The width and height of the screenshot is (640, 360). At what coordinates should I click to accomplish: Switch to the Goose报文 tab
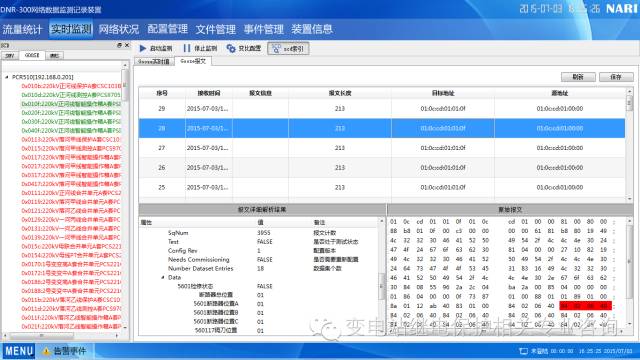pos(193,61)
